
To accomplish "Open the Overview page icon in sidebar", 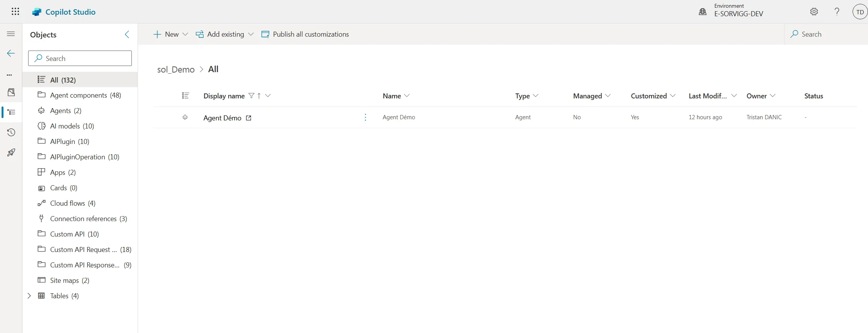I will tap(11, 92).
